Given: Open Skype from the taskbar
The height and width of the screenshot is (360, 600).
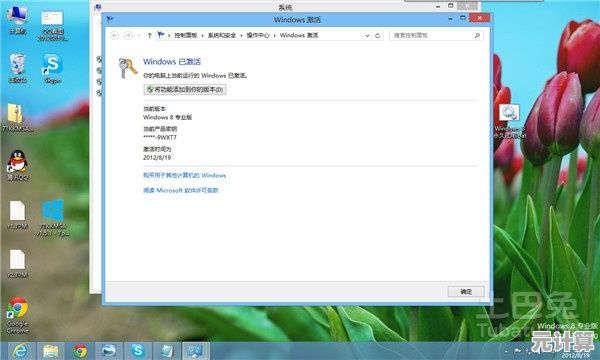Looking at the screenshot, I should click(138, 350).
